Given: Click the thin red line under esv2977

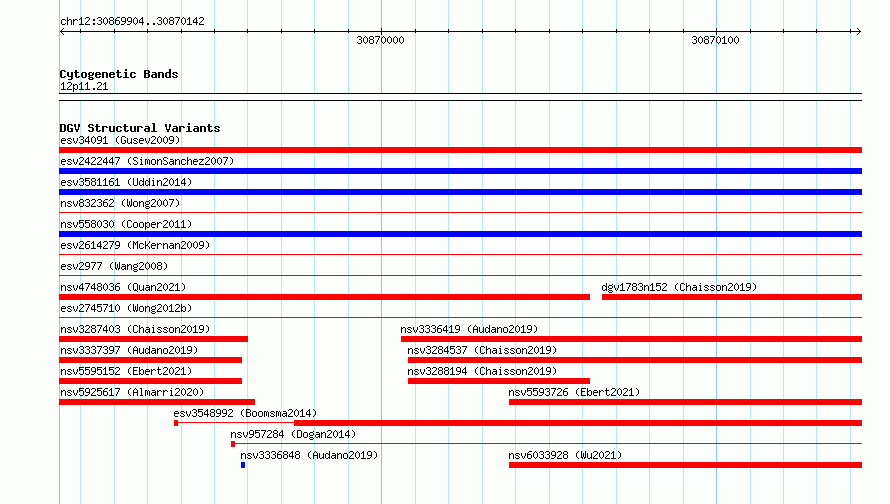Looking at the screenshot, I should click(460, 275).
